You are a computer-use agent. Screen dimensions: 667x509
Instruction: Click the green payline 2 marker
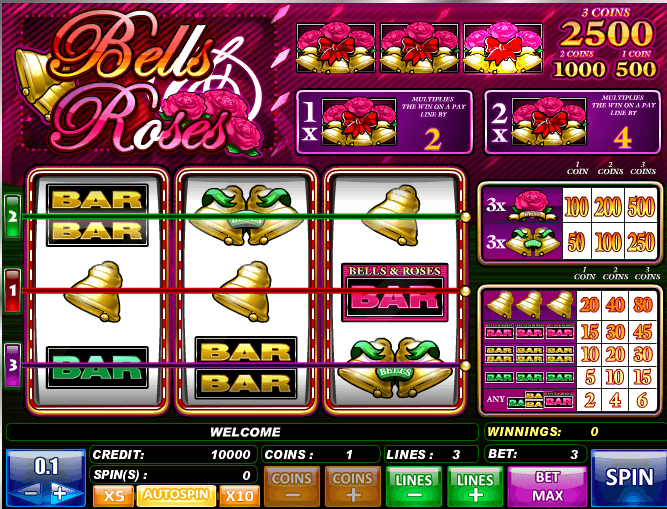tap(12, 216)
